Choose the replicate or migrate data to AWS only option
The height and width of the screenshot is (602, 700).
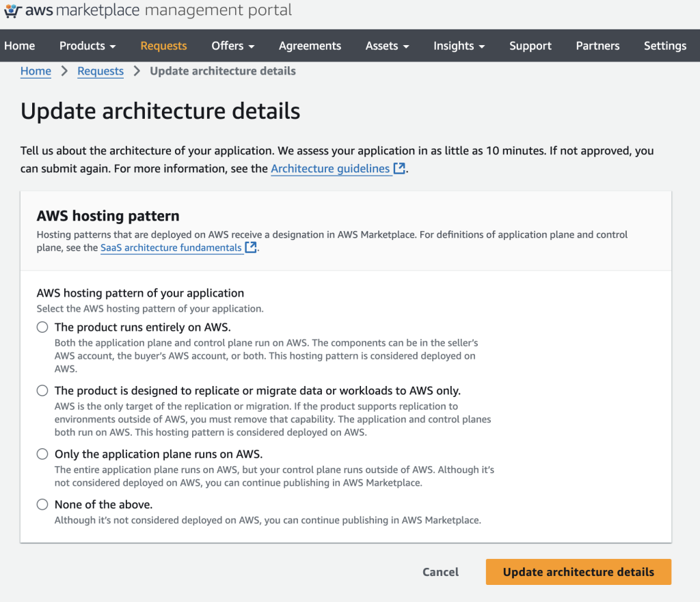pos(42,390)
